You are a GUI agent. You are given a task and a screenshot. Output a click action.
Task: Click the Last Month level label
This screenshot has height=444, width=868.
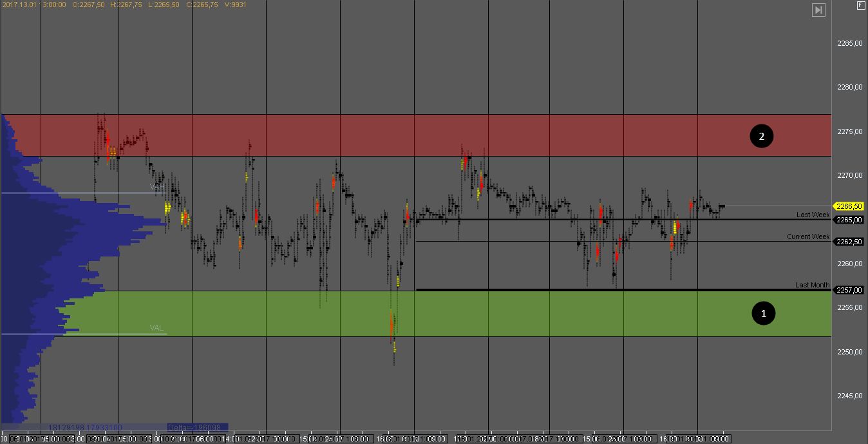pos(811,285)
